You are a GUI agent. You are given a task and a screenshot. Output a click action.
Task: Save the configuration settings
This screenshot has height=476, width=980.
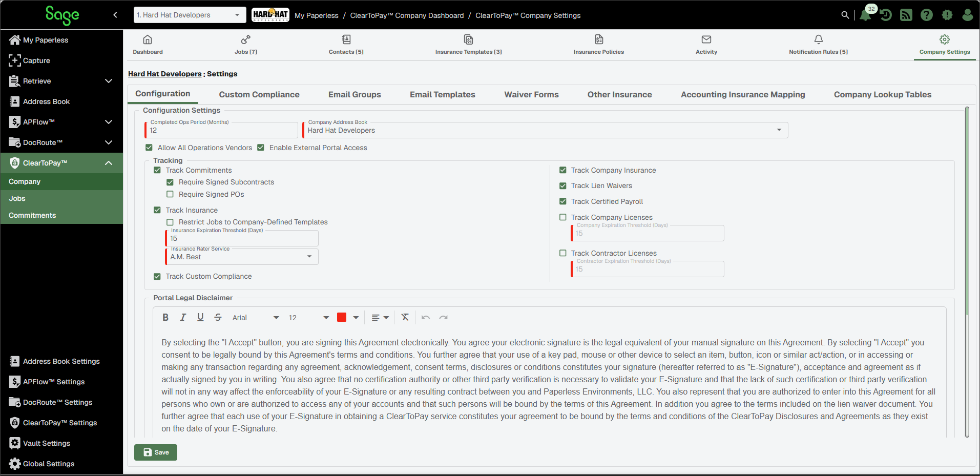tap(156, 452)
